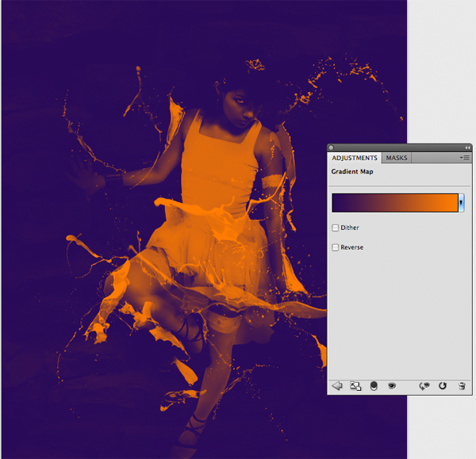Click the Gradient Map title text

(352, 171)
